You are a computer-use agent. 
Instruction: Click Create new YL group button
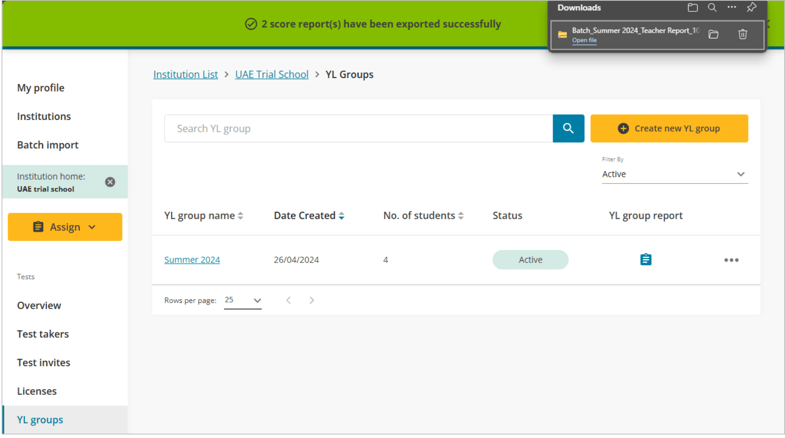(x=669, y=128)
